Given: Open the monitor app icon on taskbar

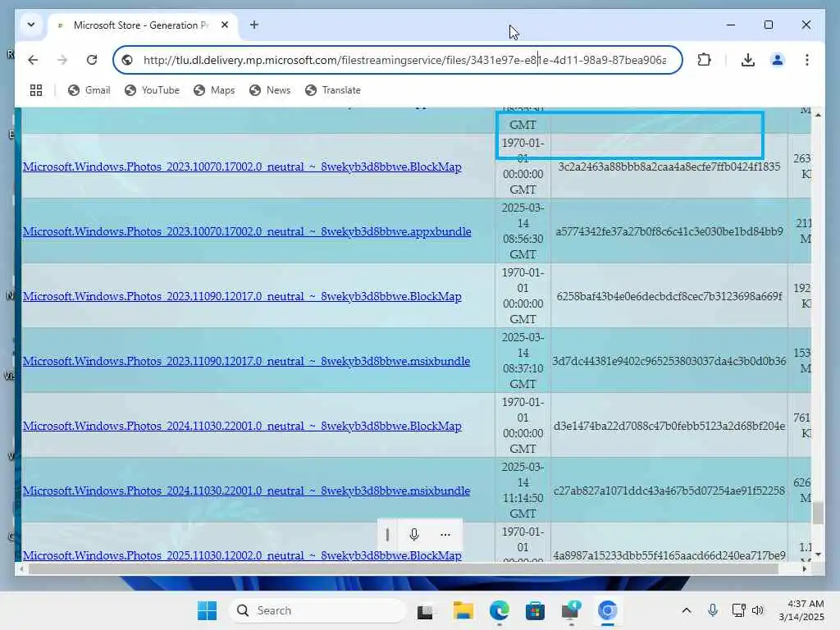Looking at the screenshot, I should pos(571,610).
